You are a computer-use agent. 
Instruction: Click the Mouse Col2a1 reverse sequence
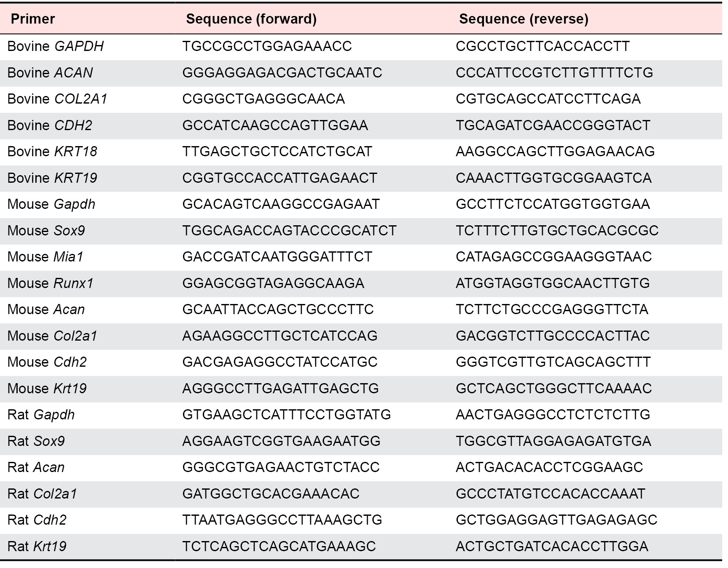tap(553, 336)
